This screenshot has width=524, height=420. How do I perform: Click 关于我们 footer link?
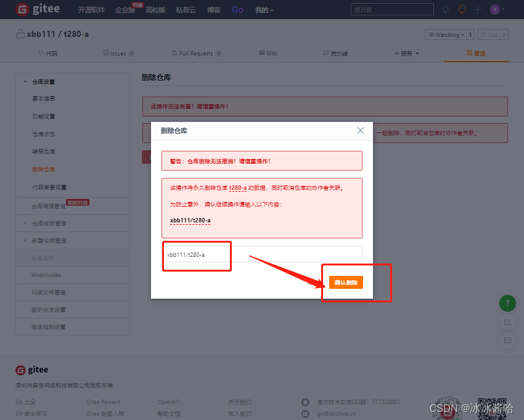[240, 402]
